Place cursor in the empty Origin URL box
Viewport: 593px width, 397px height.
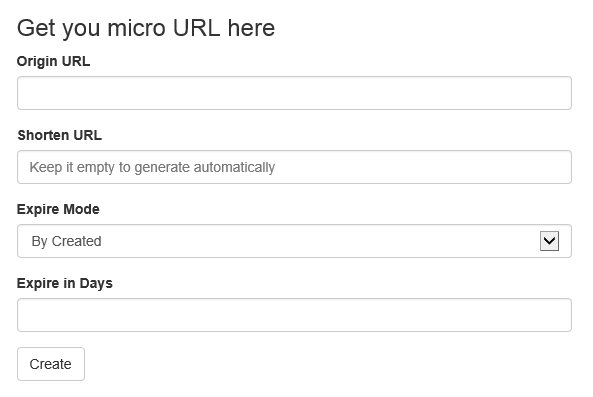coord(294,93)
